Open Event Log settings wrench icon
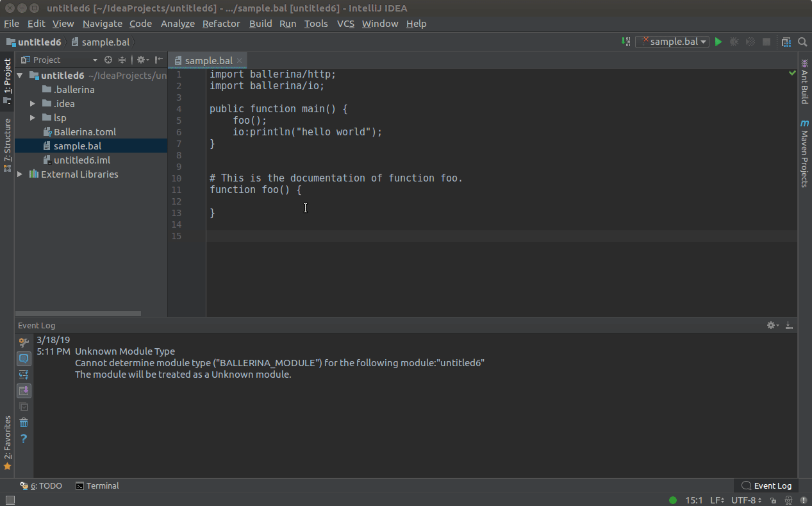 coord(24,342)
